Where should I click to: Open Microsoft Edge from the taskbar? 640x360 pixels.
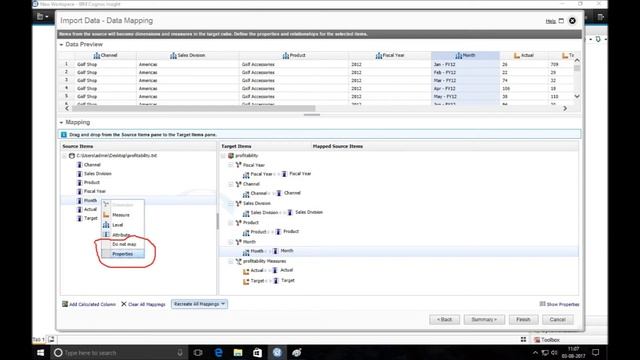(218, 353)
